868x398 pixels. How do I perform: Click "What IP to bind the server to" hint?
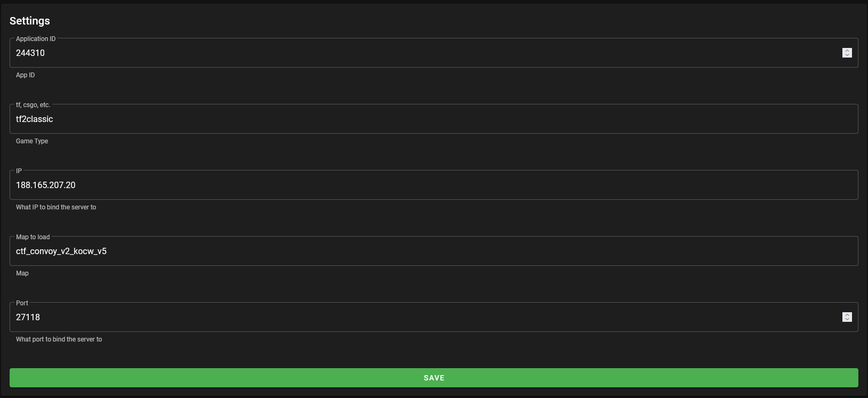click(56, 207)
